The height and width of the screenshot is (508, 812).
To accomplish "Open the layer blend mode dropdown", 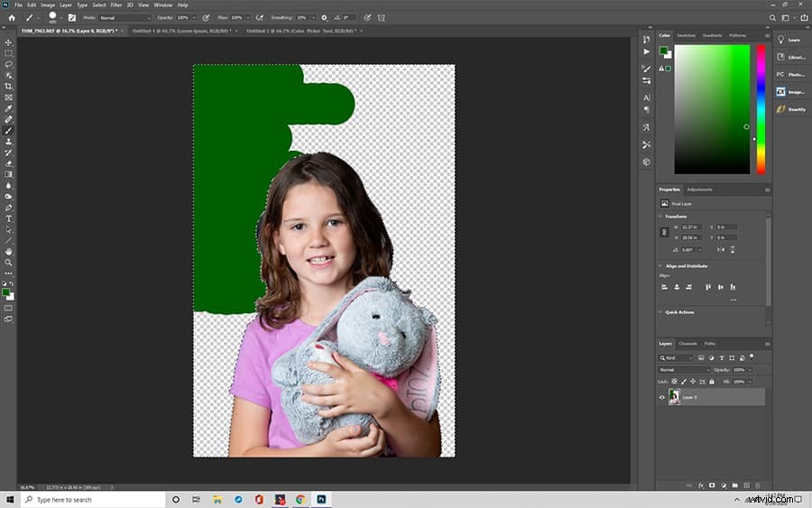I will tap(684, 370).
